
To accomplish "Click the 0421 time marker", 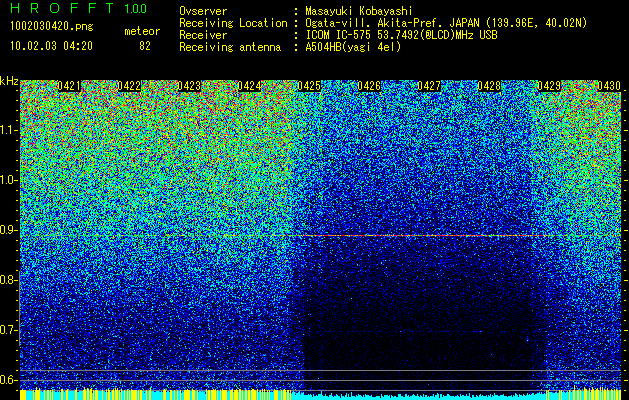I will 69,86.
